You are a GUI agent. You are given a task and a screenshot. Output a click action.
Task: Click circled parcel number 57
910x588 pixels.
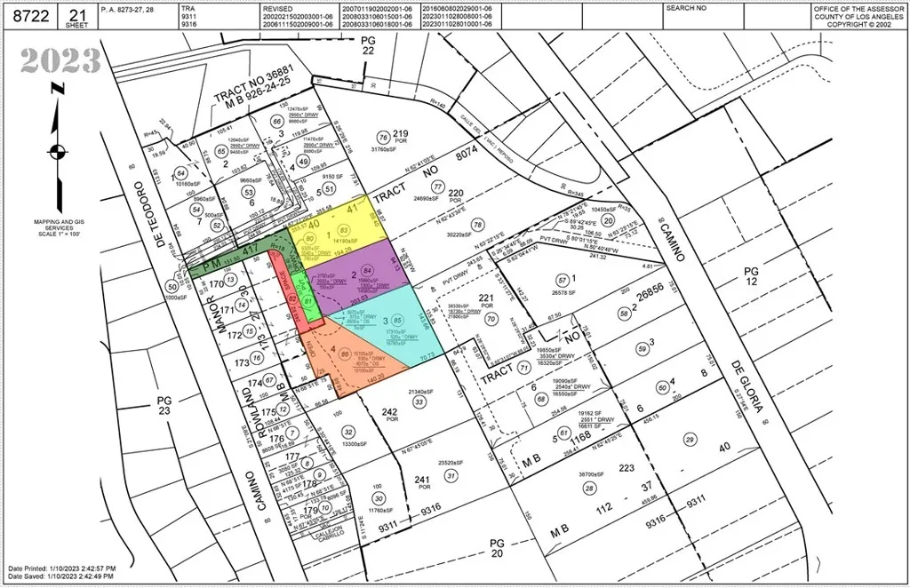pos(562,280)
